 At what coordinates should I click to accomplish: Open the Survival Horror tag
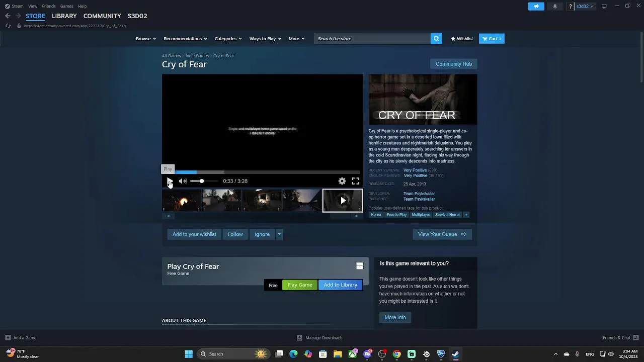pos(447,215)
